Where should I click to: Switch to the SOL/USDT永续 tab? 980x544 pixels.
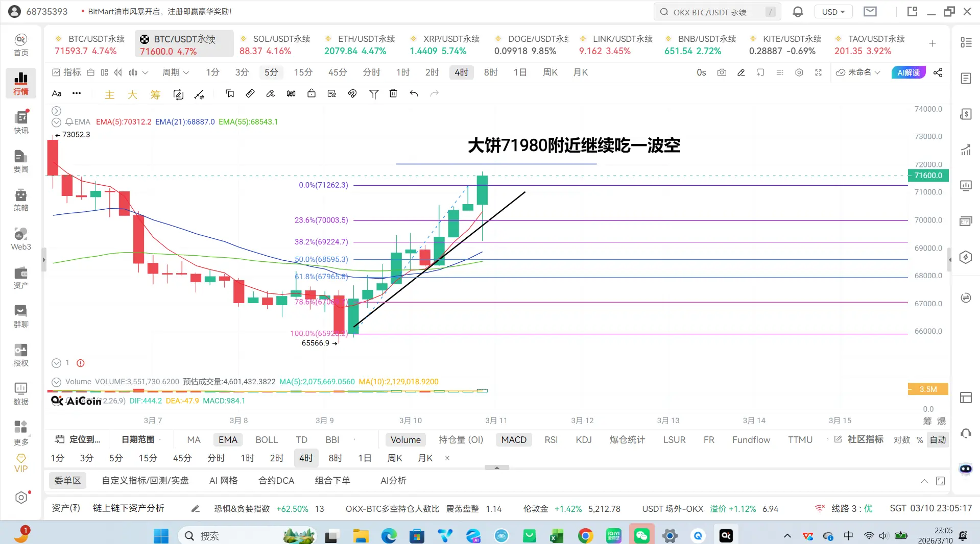point(275,45)
